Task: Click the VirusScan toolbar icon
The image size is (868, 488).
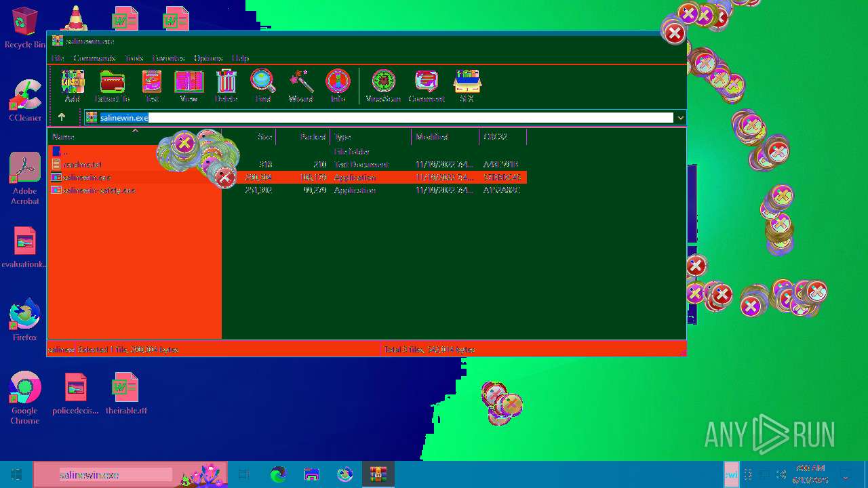Action: [x=383, y=85]
